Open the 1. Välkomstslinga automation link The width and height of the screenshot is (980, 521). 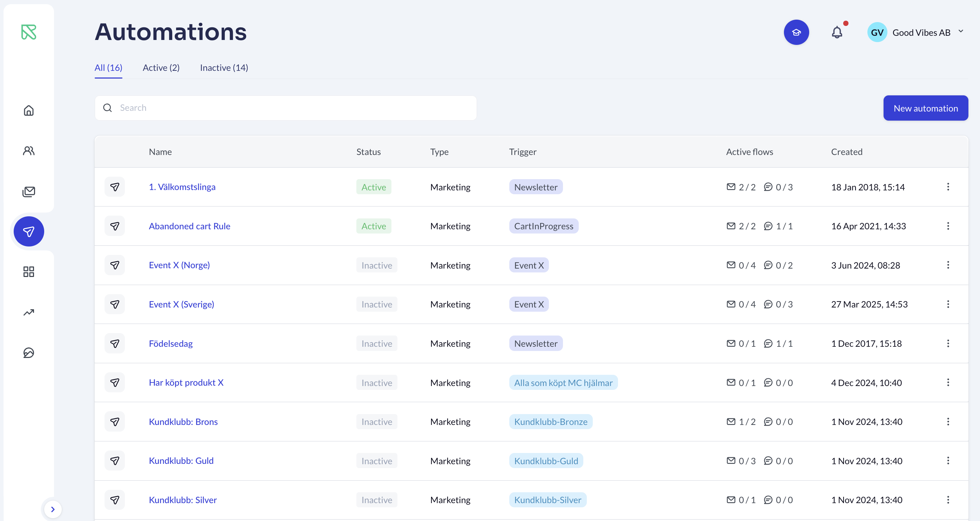(x=182, y=187)
